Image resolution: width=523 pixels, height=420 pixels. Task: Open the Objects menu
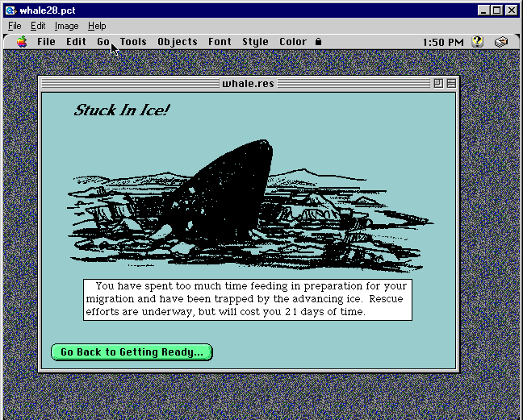tap(178, 42)
